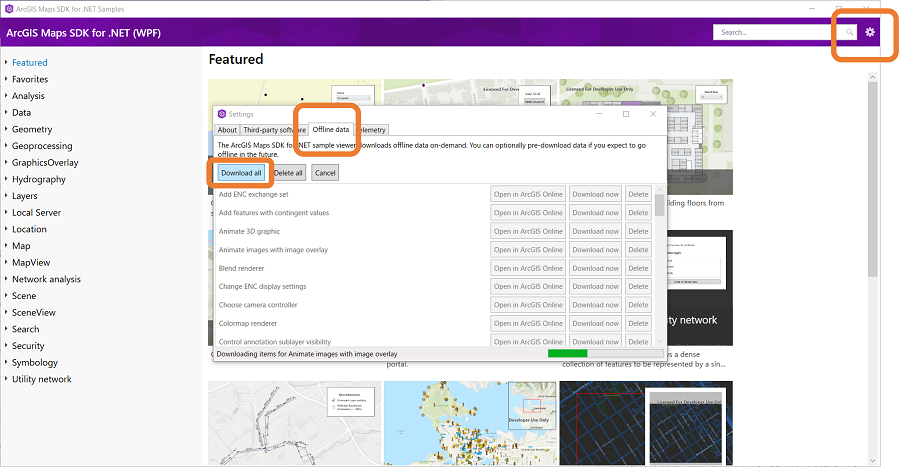899x467 pixels.
Task: Open the Vancouver map sample thumbnail
Action: pyautogui.click(x=470, y=423)
